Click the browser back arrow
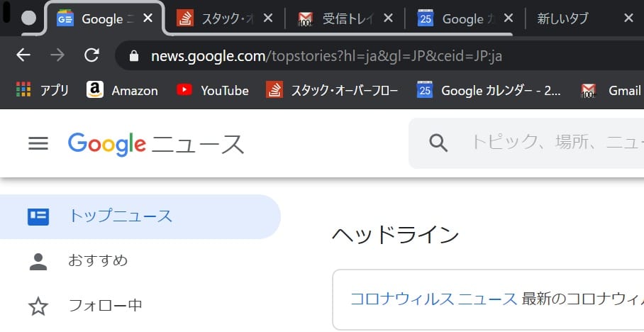This screenshot has width=644, height=332. click(23, 55)
